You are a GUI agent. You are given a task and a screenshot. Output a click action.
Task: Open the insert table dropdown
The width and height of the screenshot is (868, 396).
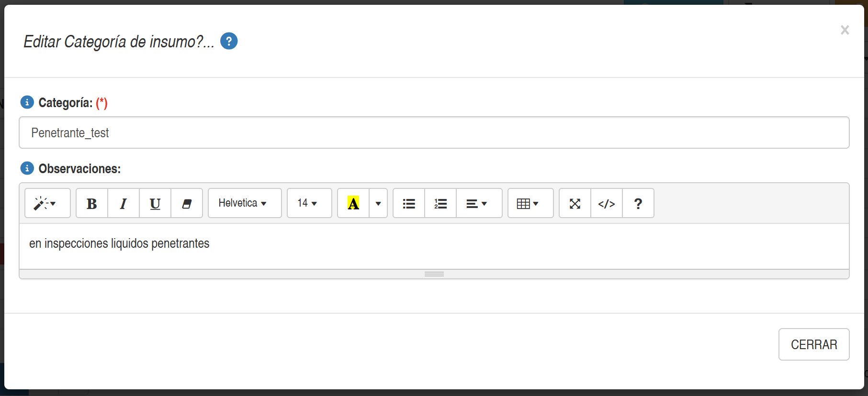[x=530, y=203]
